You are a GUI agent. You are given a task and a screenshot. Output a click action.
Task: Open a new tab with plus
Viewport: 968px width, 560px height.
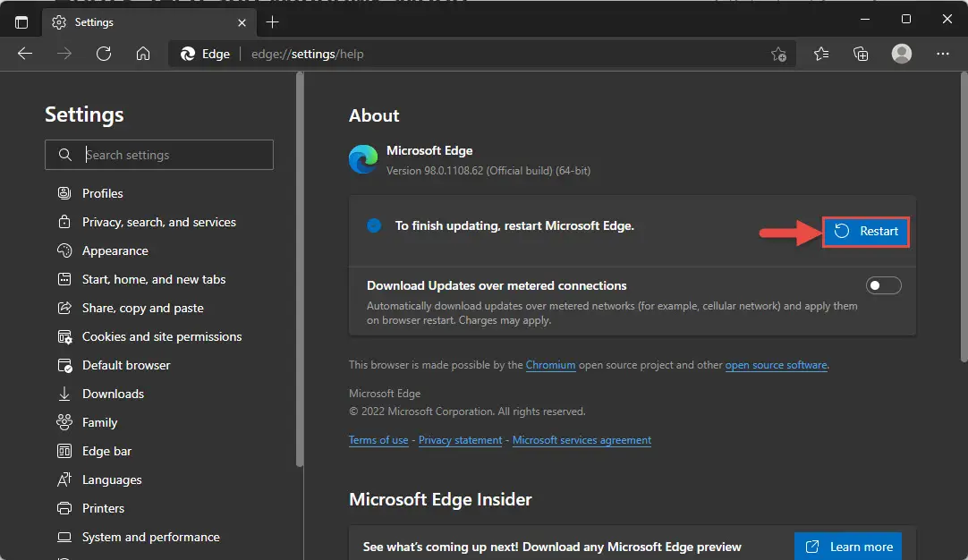pos(272,22)
